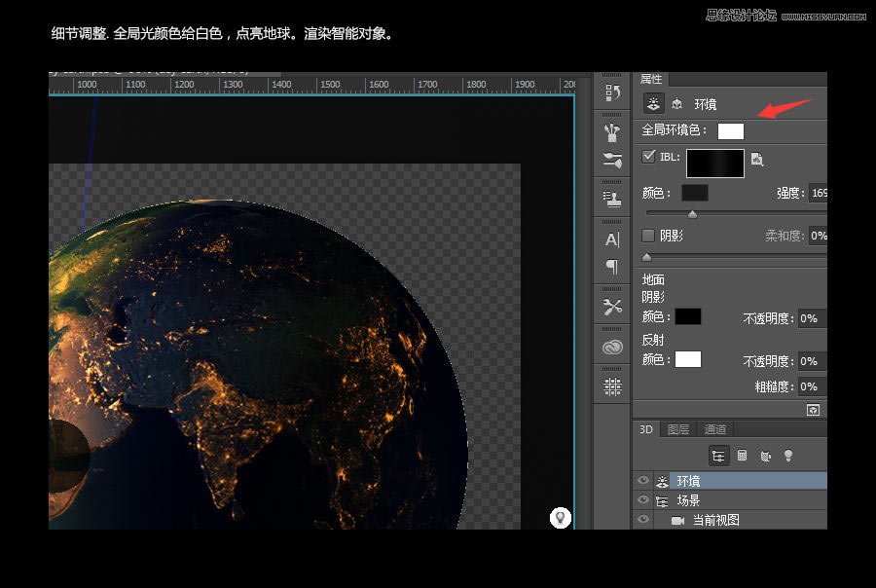Open the white 反射 reflection color swatch
This screenshot has height=588, width=876.
pyautogui.click(x=688, y=359)
